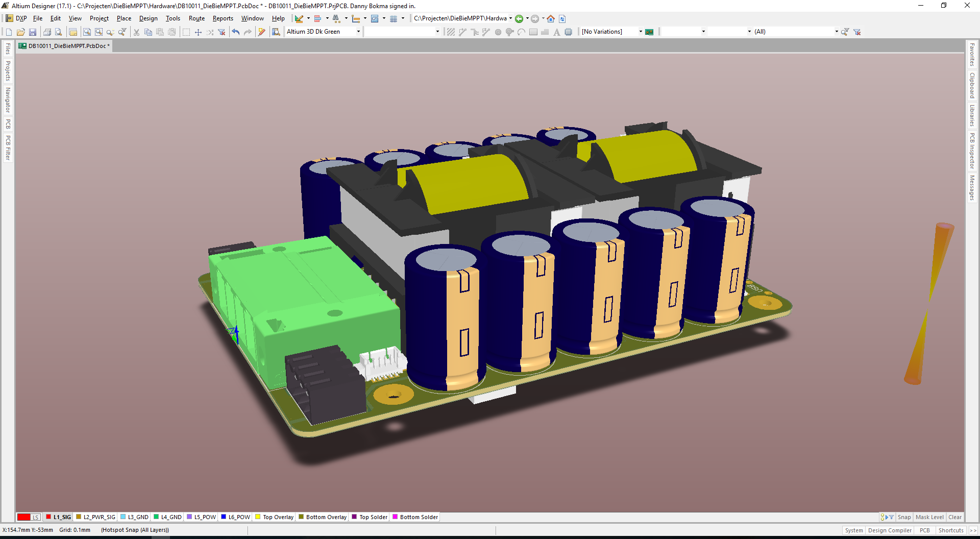Open the Libraries side panel tab
The height and width of the screenshot is (539, 980).
972,115
